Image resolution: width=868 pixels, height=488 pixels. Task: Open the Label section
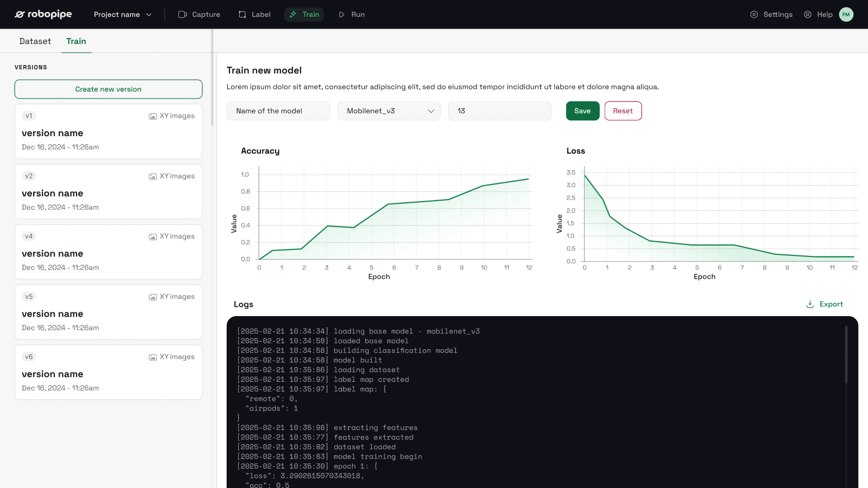coord(254,15)
